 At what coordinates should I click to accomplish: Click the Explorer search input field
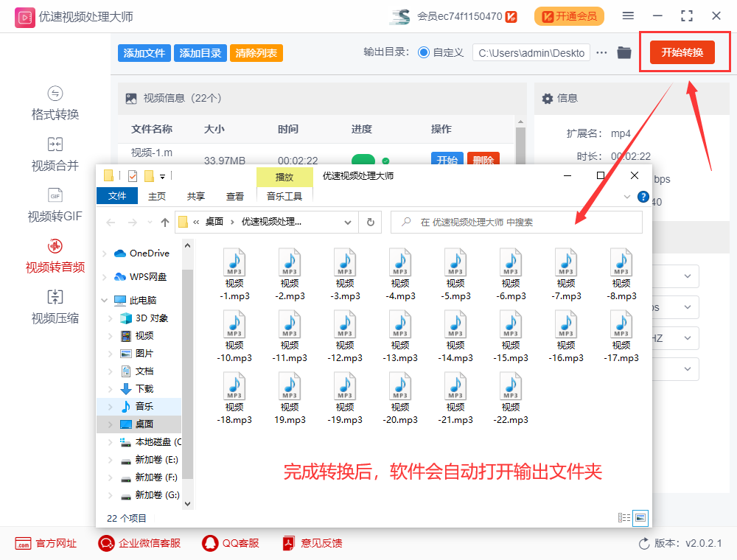509,221
